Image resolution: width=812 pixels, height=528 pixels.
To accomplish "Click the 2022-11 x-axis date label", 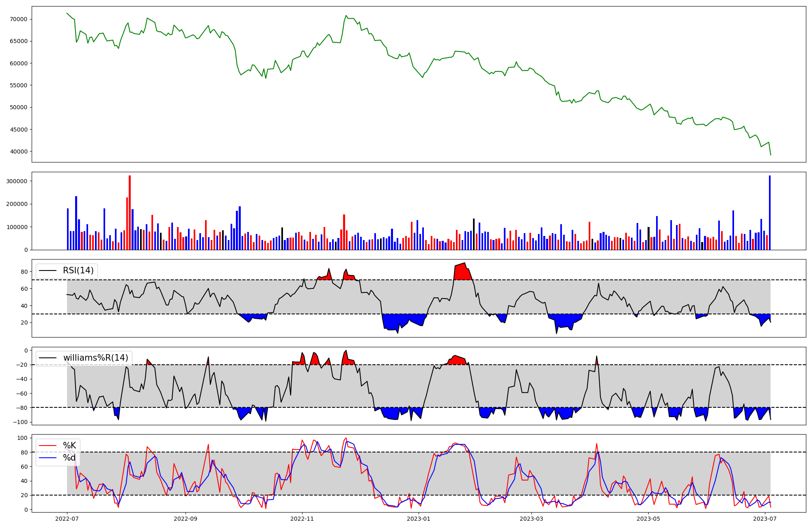I will [x=302, y=519].
